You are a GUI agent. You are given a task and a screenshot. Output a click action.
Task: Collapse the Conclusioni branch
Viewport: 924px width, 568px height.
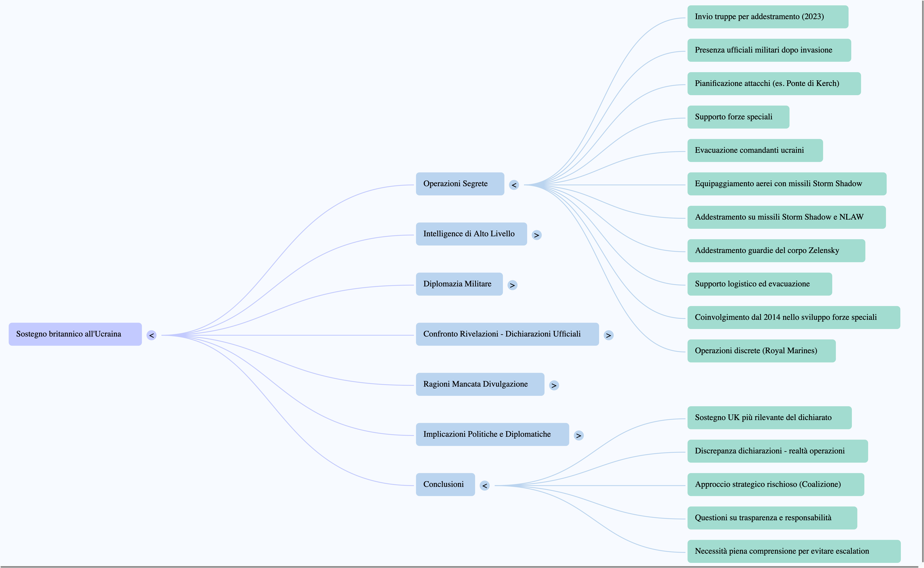click(485, 486)
